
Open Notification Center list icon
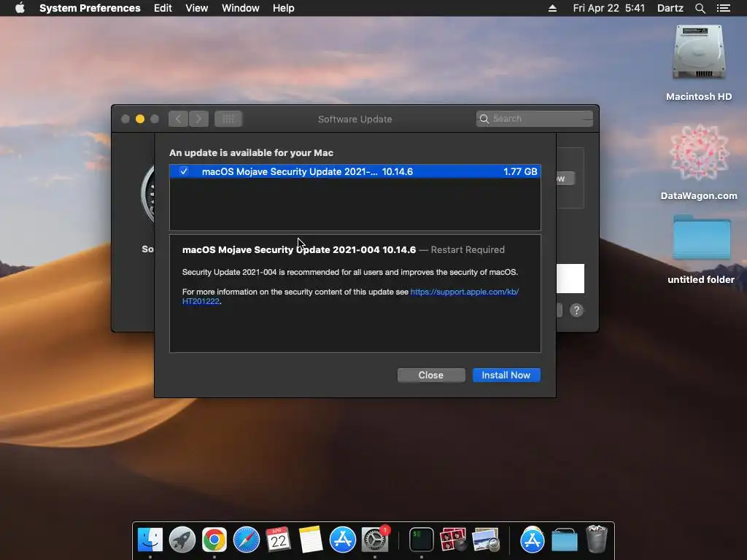(x=723, y=8)
